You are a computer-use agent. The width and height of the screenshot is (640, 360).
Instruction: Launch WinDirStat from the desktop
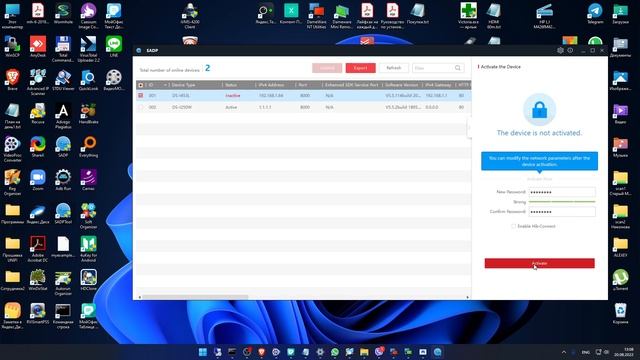(38, 280)
